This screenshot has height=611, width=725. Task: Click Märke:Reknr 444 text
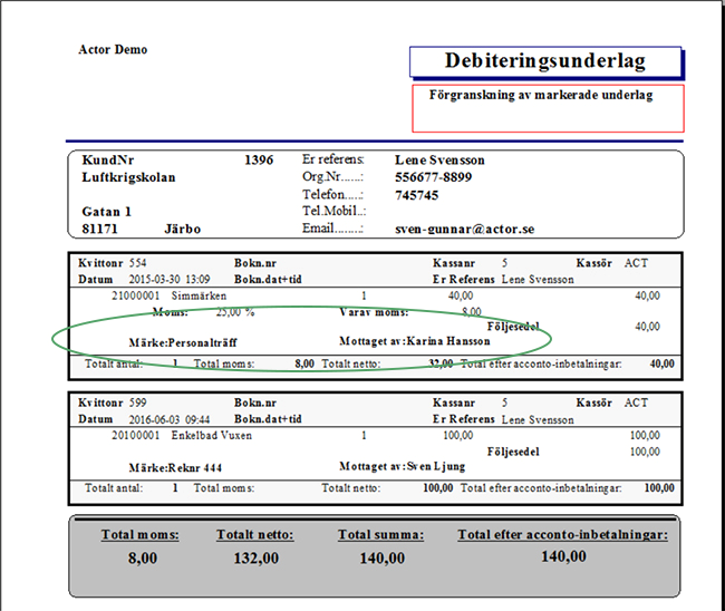coord(175,468)
